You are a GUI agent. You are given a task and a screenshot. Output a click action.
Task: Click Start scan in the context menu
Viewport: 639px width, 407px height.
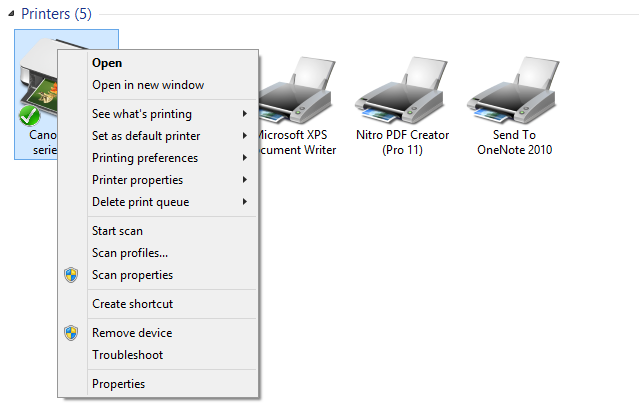(117, 231)
